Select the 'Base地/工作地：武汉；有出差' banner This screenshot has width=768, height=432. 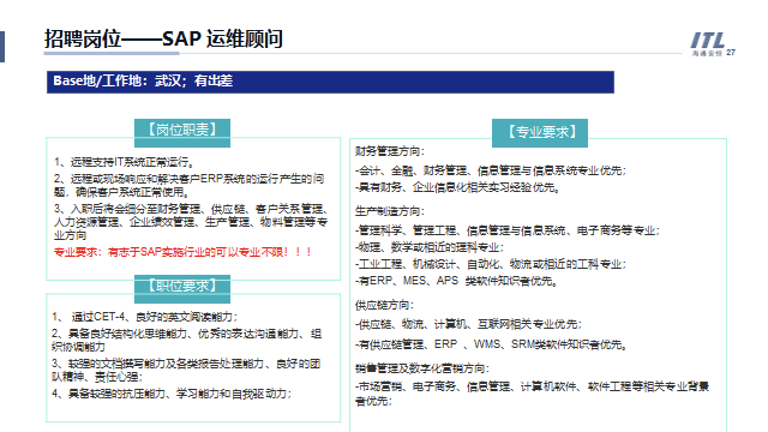[330, 82]
